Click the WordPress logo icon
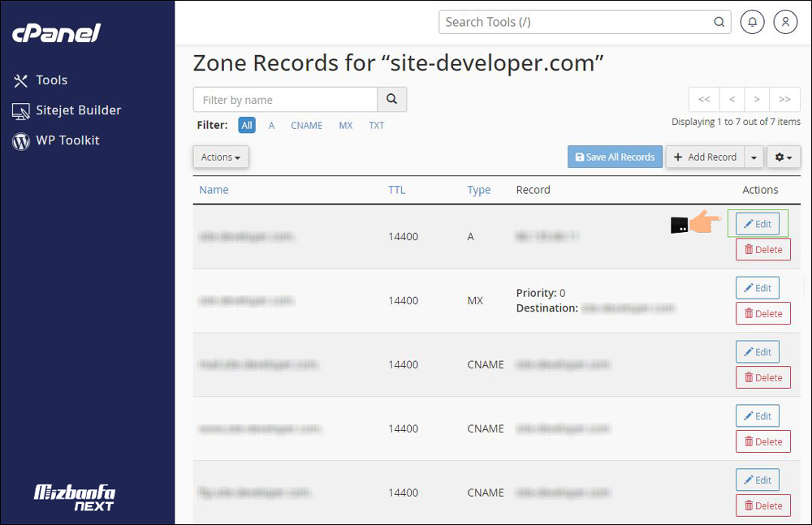812x525 pixels. tap(21, 141)
